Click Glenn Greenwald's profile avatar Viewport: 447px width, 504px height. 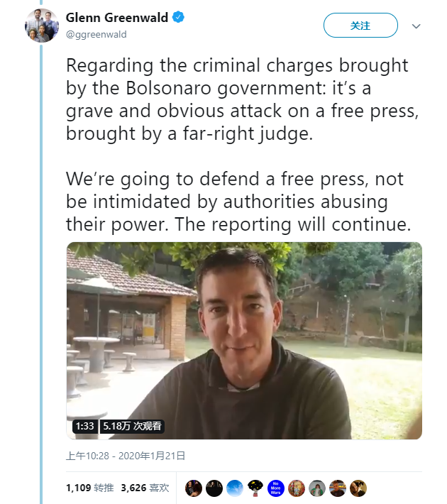[x=41, y=26]
